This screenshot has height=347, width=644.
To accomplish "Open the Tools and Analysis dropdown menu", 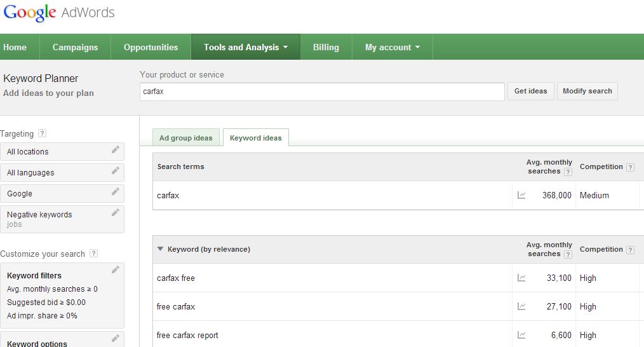I will pos(246,47).
